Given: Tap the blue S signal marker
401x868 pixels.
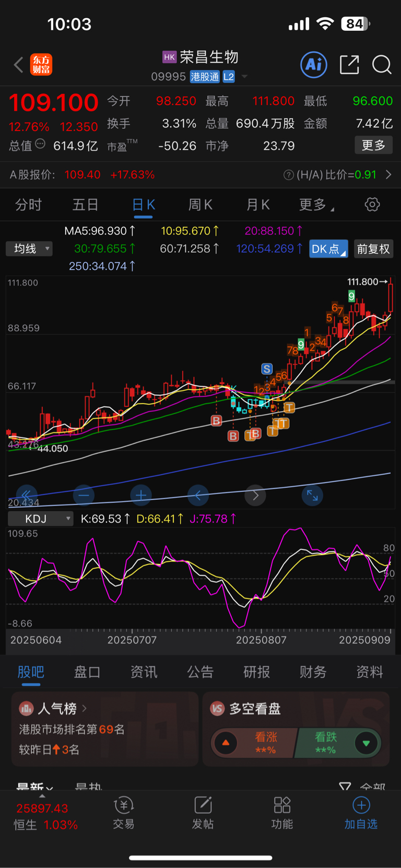Looking at the screenshot, I should click(267, 369).
